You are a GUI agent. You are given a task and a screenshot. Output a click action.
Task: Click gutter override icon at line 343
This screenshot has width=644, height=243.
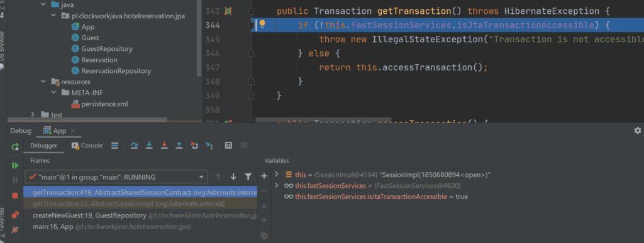click(228, 11)
